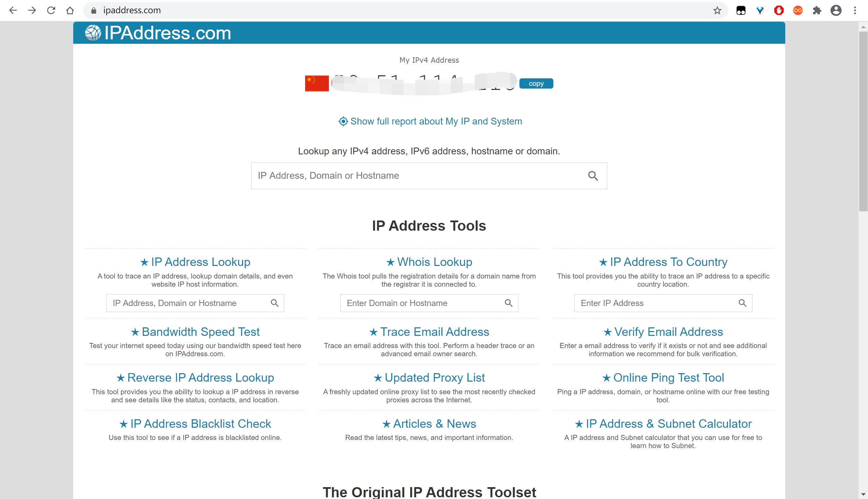Screen dimensions: 868x499
Task: Reload the page with refresh icon
Action: pos(51,10)
